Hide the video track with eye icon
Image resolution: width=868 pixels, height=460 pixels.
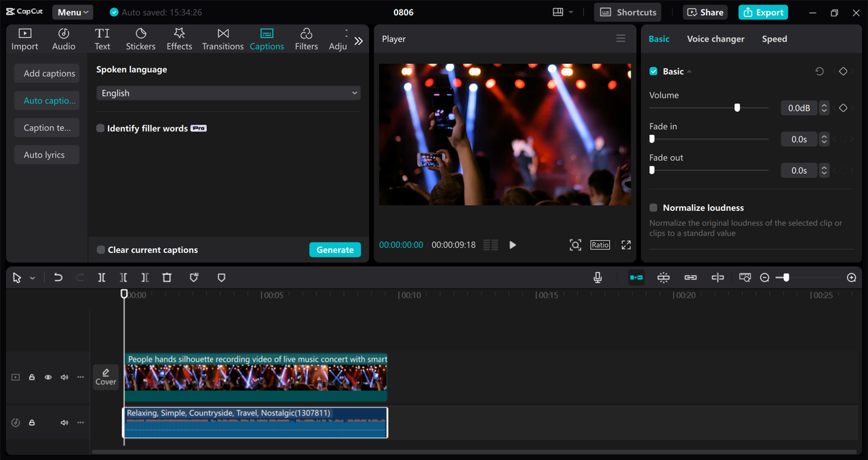(48, 377)
